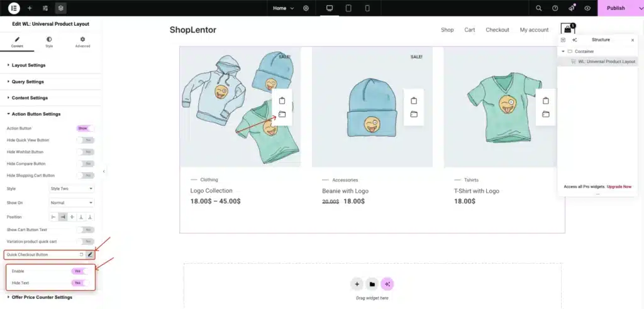Switch to desktop preview mode
Viewport: 644px width, 309px height.
click(x=330, y=8)
